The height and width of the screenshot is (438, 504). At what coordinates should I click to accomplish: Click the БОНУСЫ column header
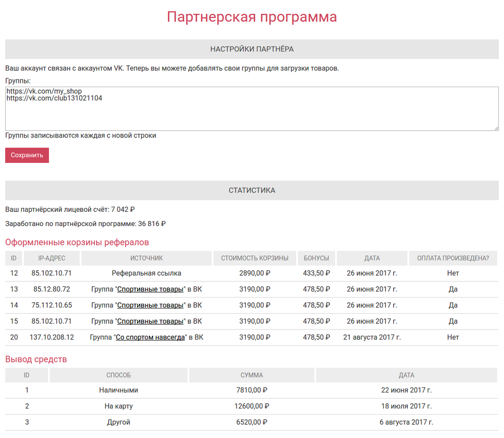point(316,258)
